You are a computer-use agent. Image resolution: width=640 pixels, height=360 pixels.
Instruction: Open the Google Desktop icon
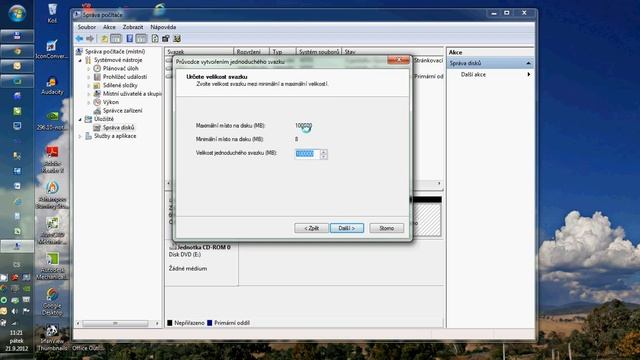tap(52, 302)
